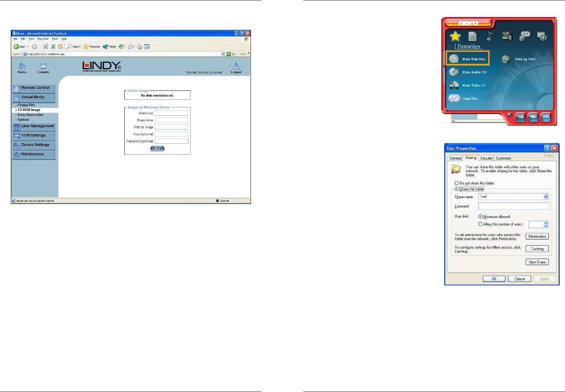Open the User Management sidebar section
The image size is (565, 392).
[x=34, y=127]
